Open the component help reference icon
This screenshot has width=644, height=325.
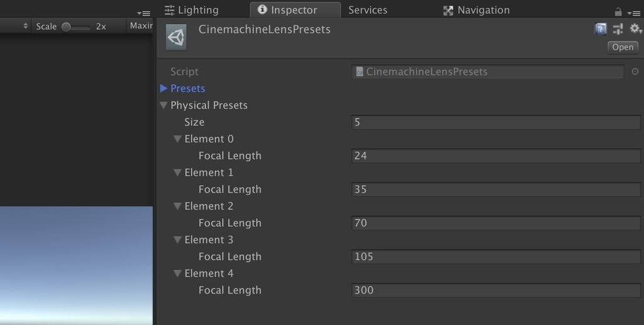[x=601, y=29]
